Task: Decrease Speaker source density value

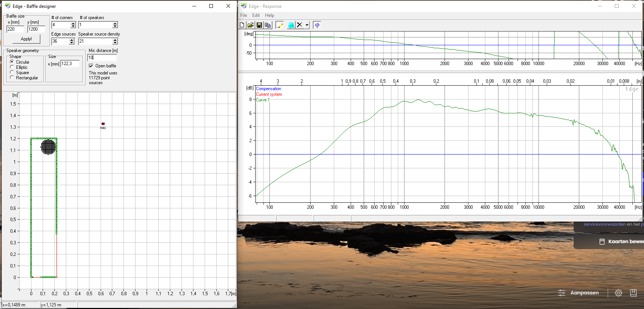Action: click(x=115, y=43)
